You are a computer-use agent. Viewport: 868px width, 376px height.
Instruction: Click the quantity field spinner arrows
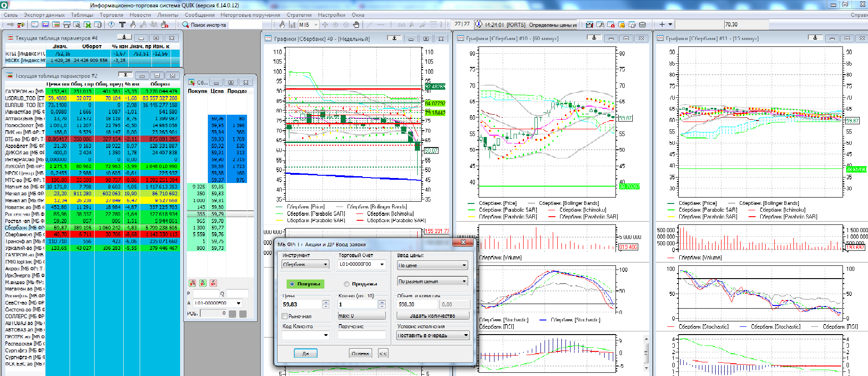point(382,304)
